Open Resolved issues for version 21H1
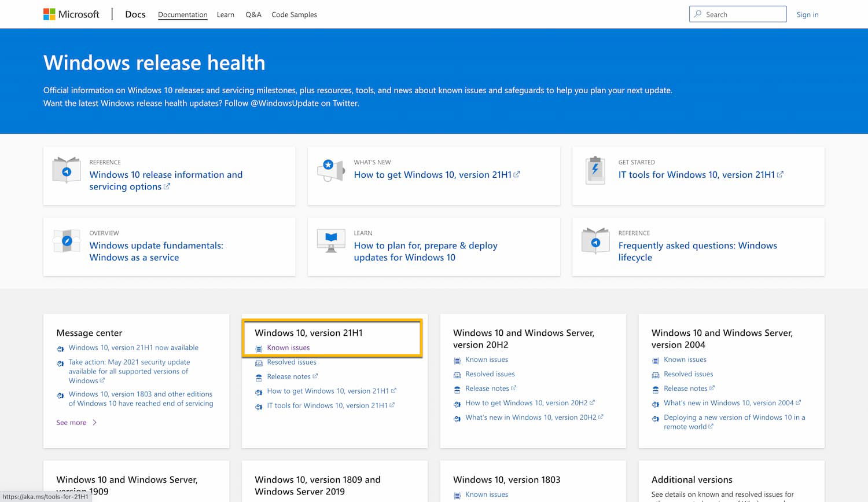This screenshot has width=868, height=502. [x=292, y=362]
